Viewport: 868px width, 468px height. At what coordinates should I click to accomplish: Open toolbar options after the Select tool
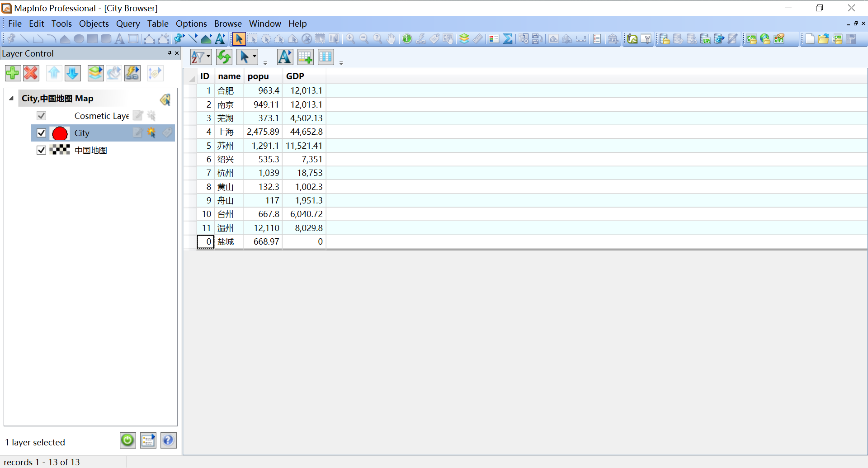tap(265, 62)
